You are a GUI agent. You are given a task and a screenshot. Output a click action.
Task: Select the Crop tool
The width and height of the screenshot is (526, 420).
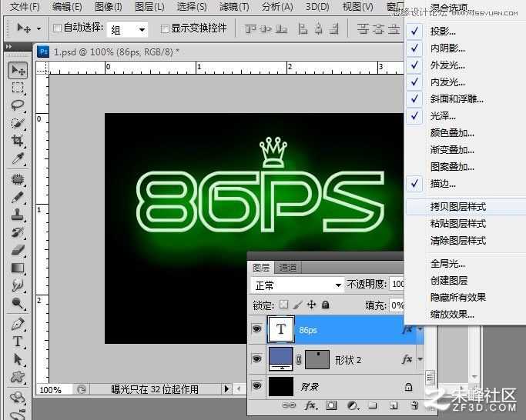pyautogui.click(x=18, y=141)
